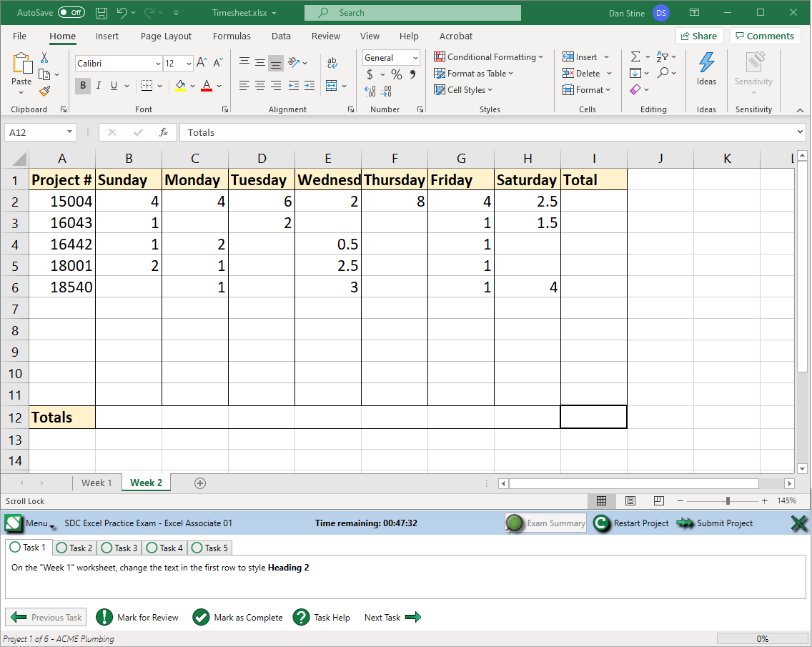Image resolution: width=812 pixels, height=647 pixels.
Task: Apply the Percent number style
Action: pyautogui.click(x=395, y=74)
